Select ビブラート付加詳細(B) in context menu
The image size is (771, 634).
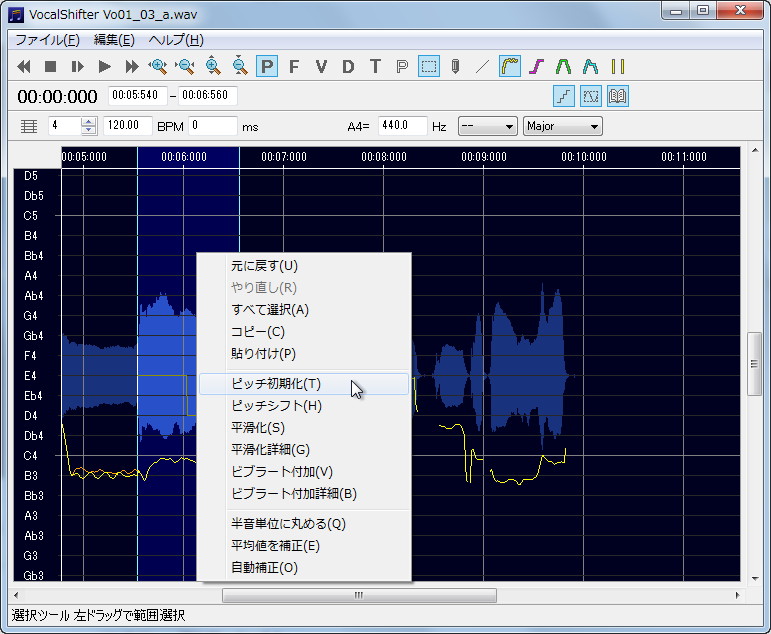pyautogui.click(x=304, y=493)
